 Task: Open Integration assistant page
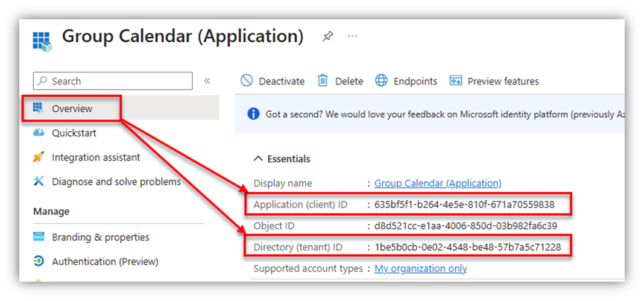click(x=96, y=157)
